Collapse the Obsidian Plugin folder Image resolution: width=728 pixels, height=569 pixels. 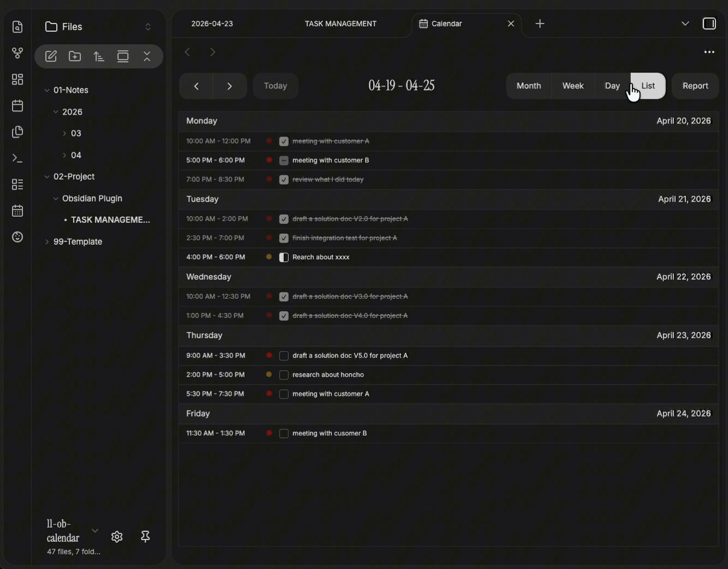[56, 199]
